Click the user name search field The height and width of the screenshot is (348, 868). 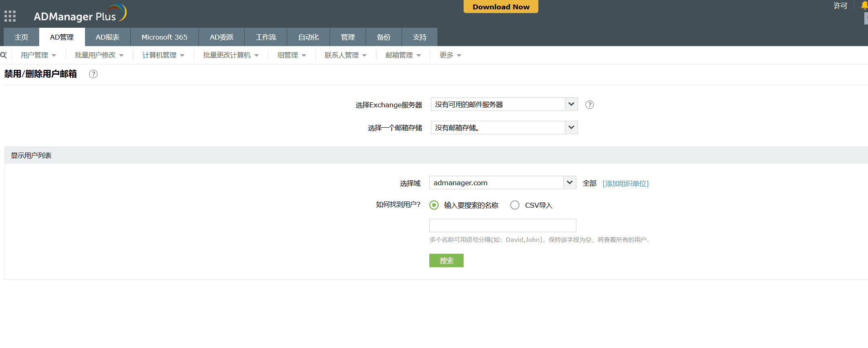coord(502,226)
